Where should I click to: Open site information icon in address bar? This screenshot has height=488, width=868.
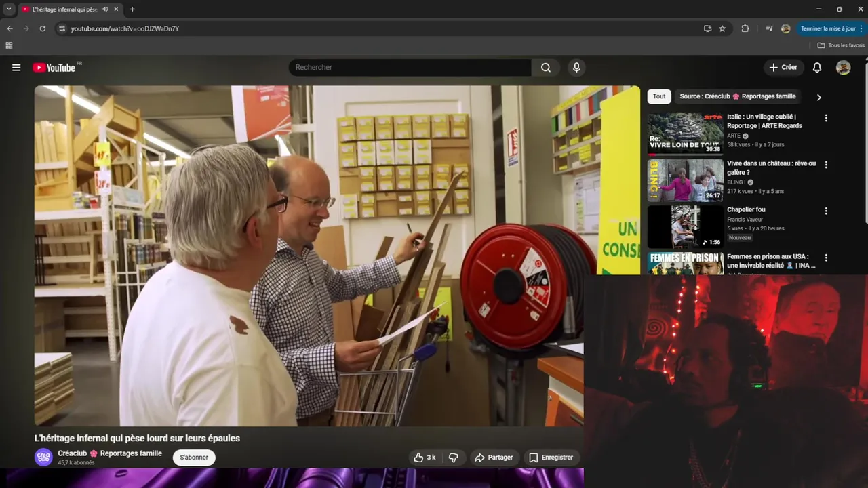[x=62, y=28]
